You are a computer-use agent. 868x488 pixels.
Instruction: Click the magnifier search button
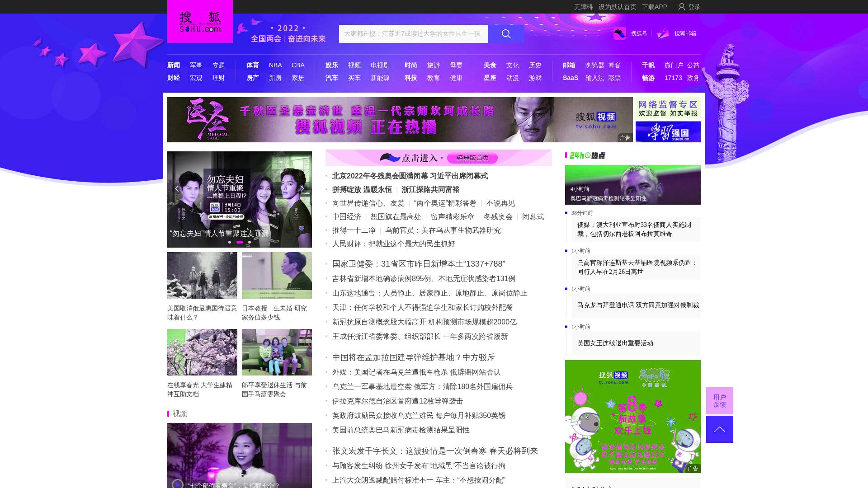[x=506, y=34]
